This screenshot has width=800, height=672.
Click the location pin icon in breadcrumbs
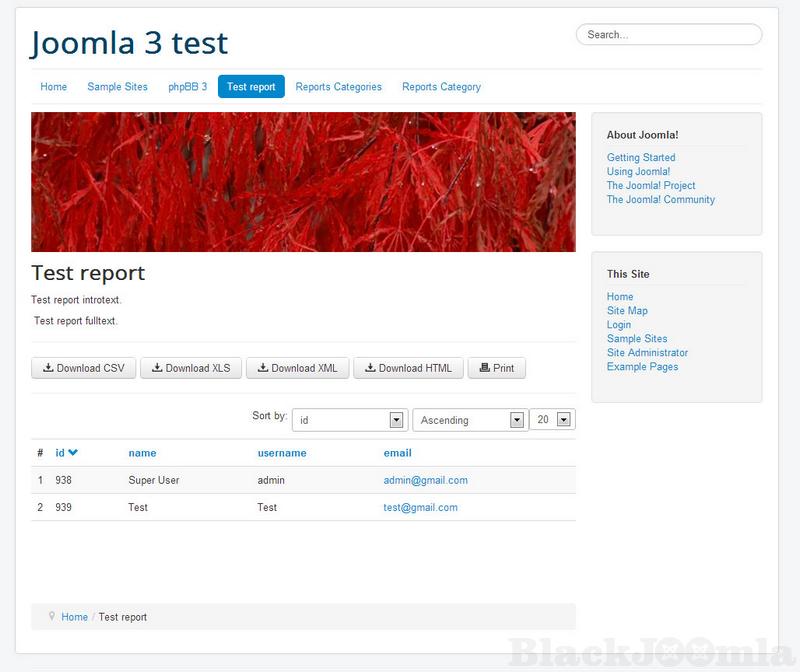[50, 616]
